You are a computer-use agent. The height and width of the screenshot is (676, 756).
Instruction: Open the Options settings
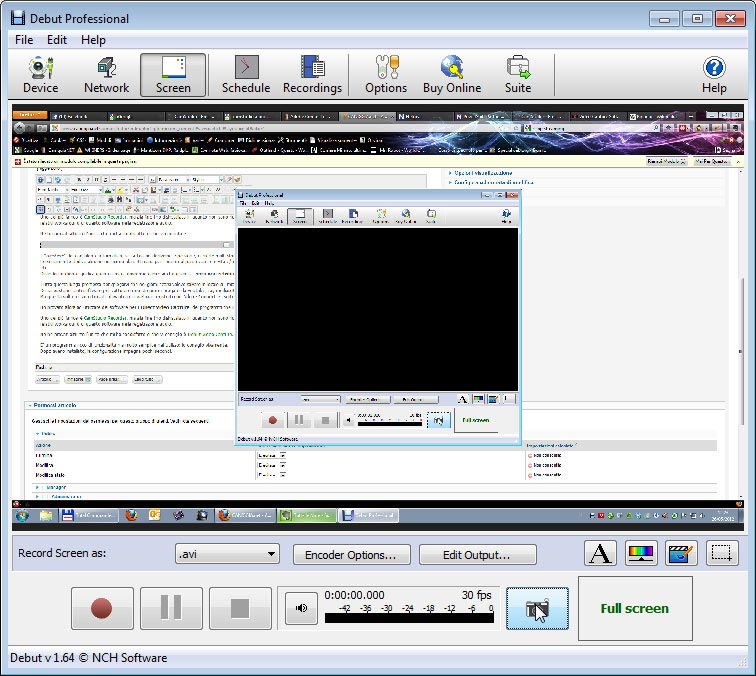point(386,75)
